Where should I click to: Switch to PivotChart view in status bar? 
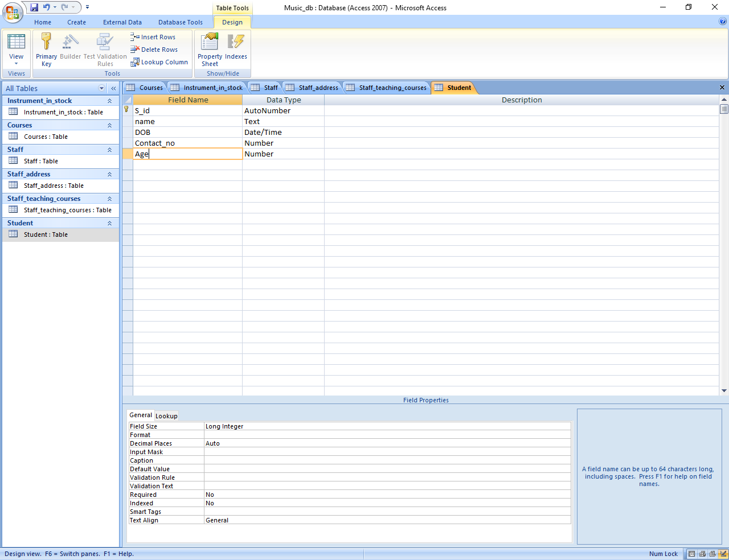(x=712, y=554)
